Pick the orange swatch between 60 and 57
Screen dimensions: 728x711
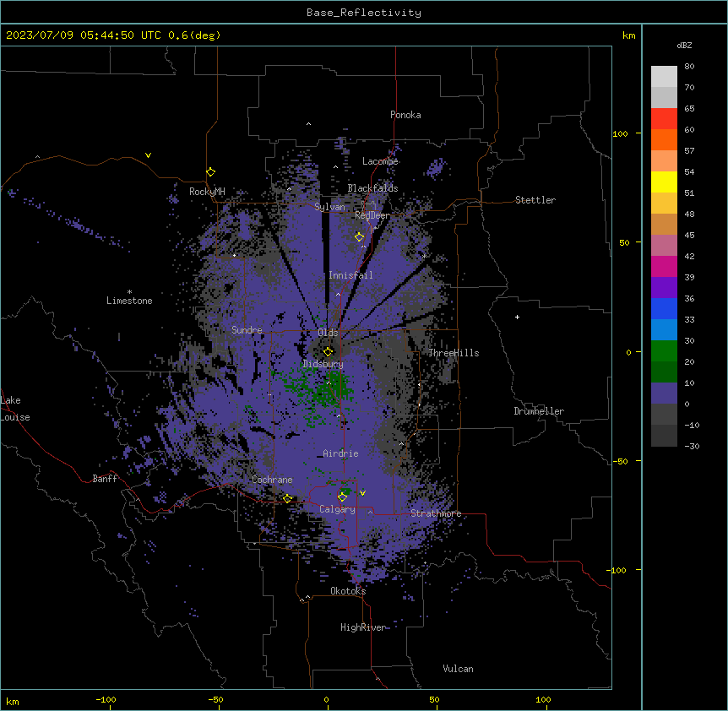pyautogui.click(x=664, y=139)
